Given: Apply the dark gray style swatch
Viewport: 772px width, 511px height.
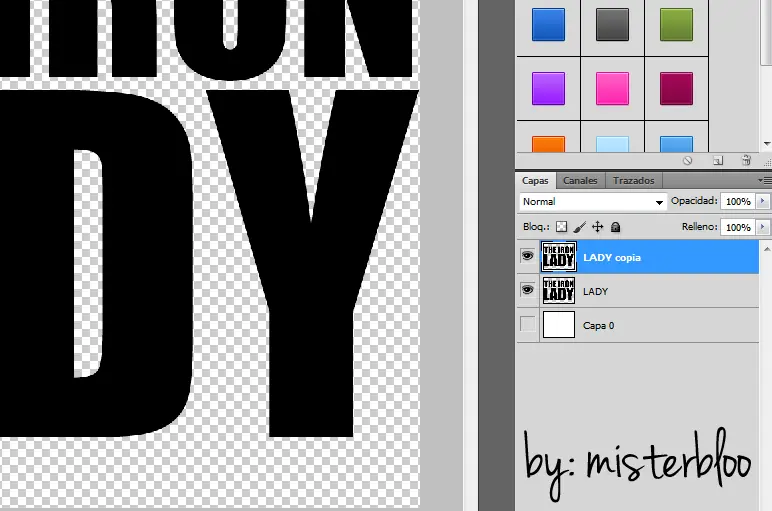Looking at the screenshot, I should tap(612, 25).
